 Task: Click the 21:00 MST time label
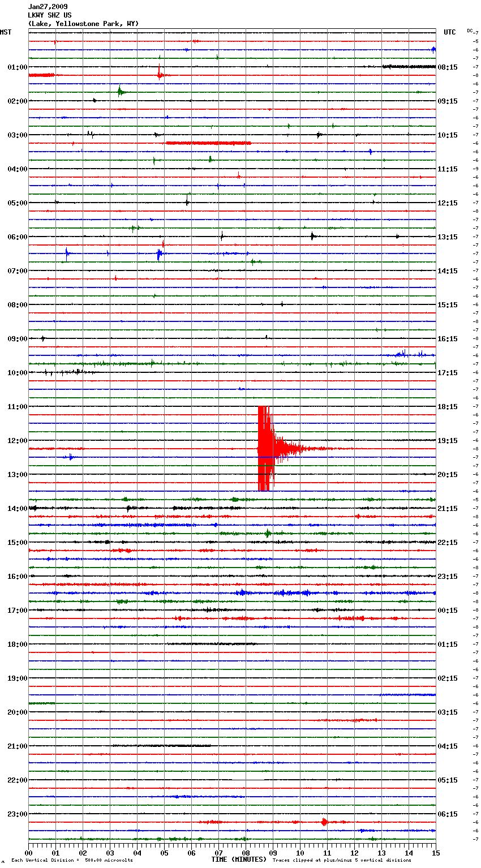pyautogui.click(x=17, y=746)
